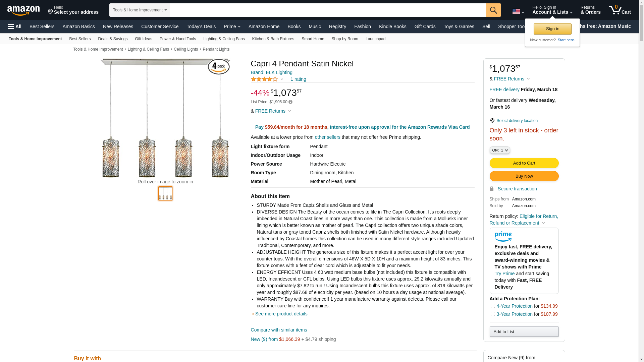This screenshot has width=644, height=362.
Task: Click the List Price info icon
Action: [290, 102]
